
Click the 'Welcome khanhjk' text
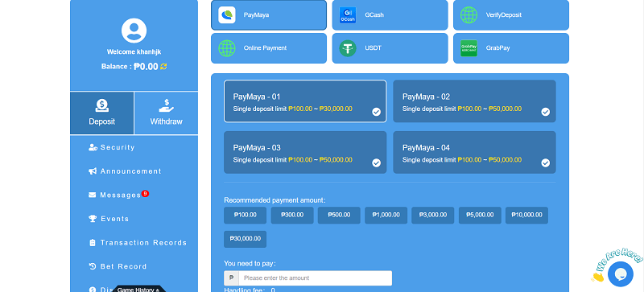pos(134,52)
